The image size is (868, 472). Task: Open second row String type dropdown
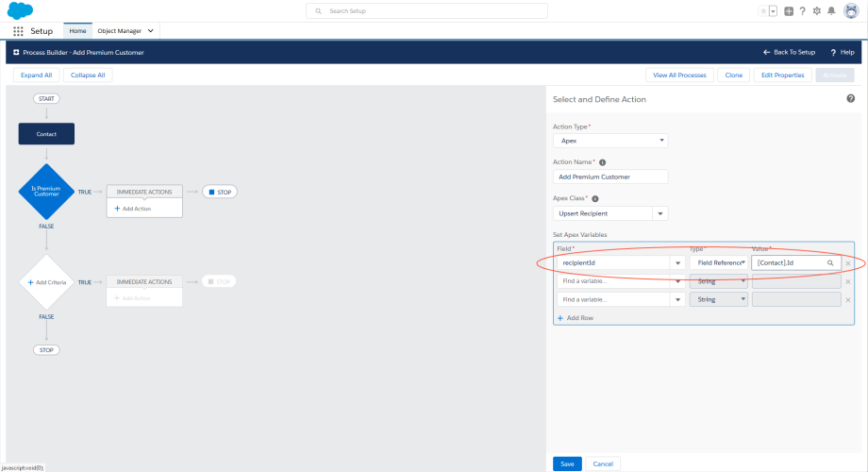(719, 281)
